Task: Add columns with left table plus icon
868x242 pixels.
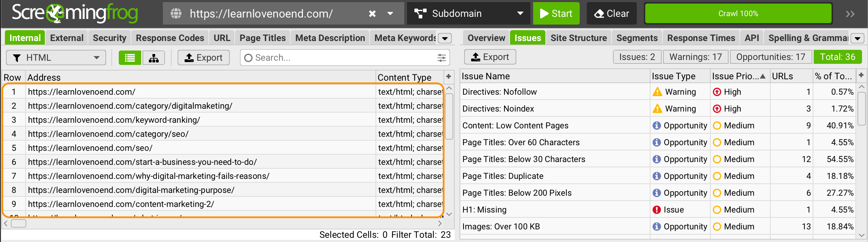Action: pos(448,76)
